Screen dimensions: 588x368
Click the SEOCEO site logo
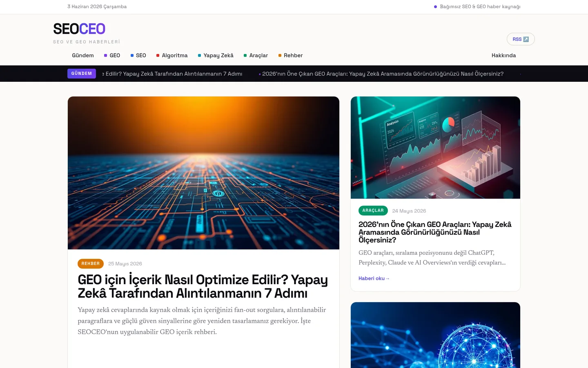coord(79,29)
